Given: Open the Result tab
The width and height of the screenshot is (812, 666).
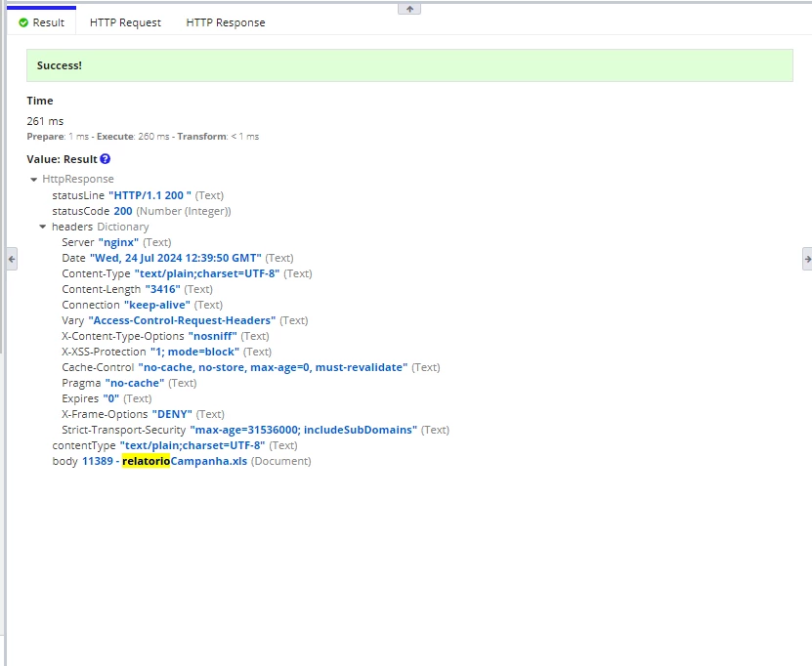Looking at the screenshot, I should pyautogui.click(x=41, y=22).
